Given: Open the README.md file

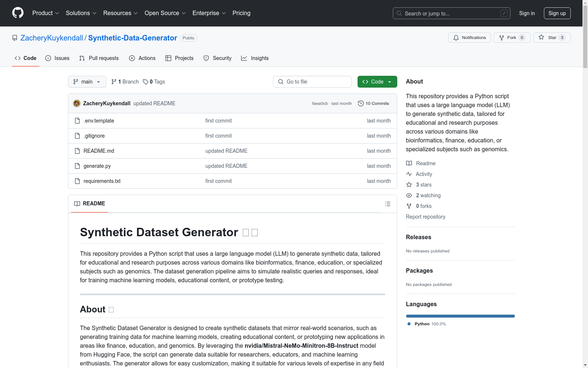Looking at the screenshot, I should 99,151.
